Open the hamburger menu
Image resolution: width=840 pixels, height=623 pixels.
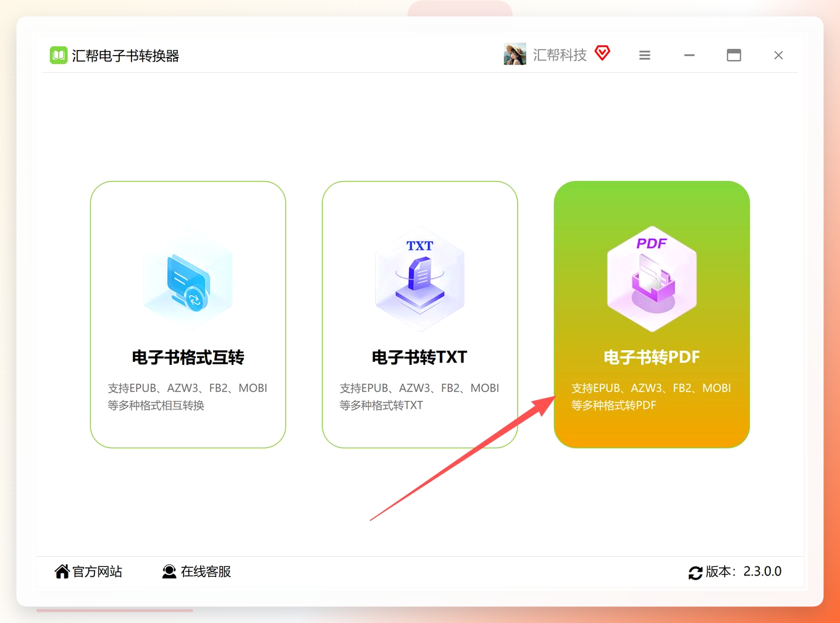pyautogui.click(x=645, y=55)
